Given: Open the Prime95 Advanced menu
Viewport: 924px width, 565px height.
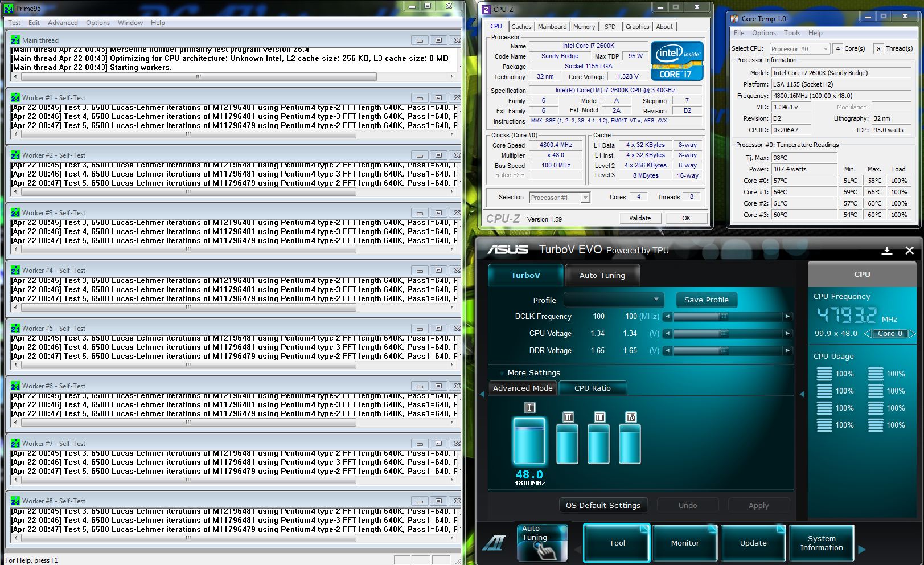Looking at the screenshot, I should [63, 23].
